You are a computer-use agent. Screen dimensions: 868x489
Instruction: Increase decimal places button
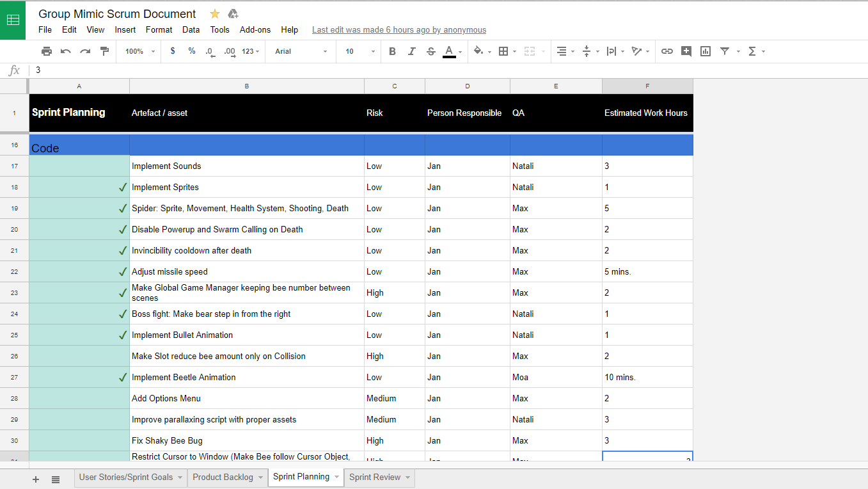click(230, 51)
